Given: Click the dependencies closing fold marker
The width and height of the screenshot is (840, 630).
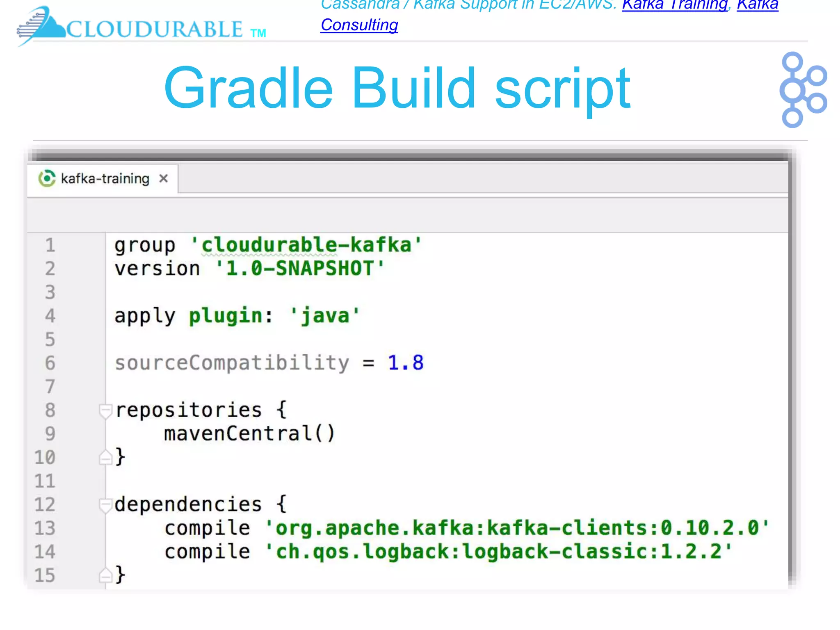Looking at the screenshot, I should point(105,575).
